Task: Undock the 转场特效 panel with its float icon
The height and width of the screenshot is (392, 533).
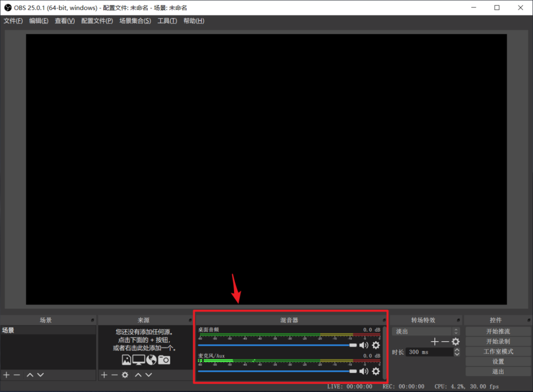Action: 458,320
